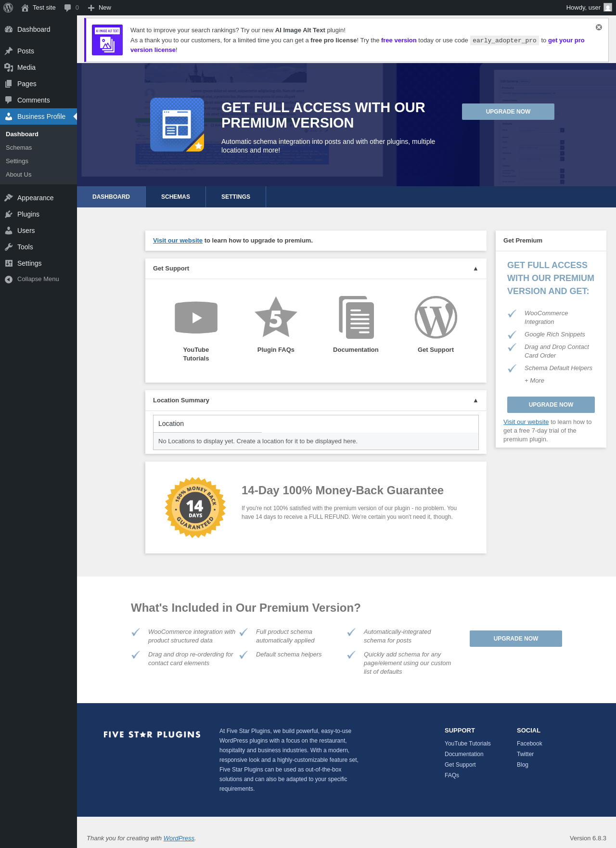Open YouTube Tutorials video icon
Screen dimensions: 616x848
pos(196,318)
